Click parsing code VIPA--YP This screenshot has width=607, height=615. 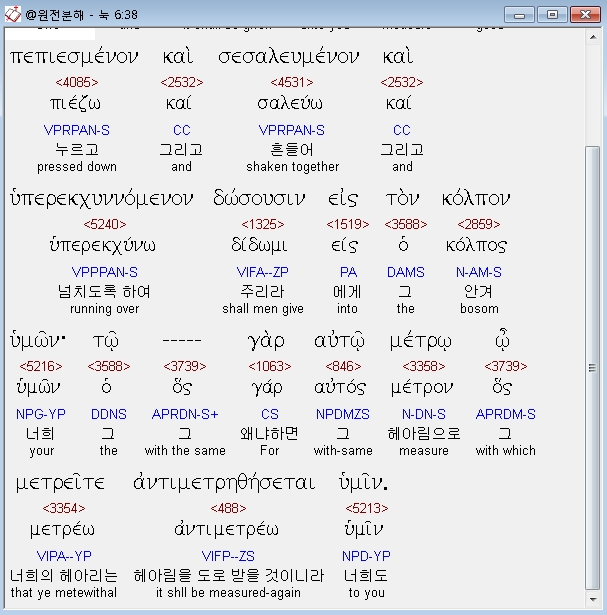coord(64,556)
